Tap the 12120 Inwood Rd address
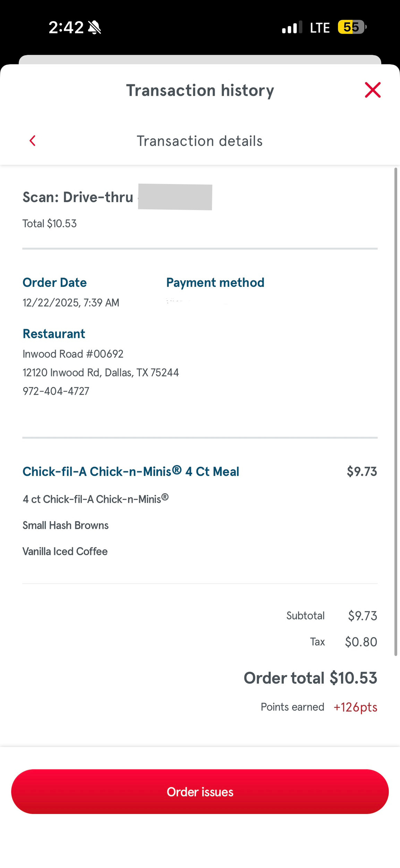 tap(101, 373)
